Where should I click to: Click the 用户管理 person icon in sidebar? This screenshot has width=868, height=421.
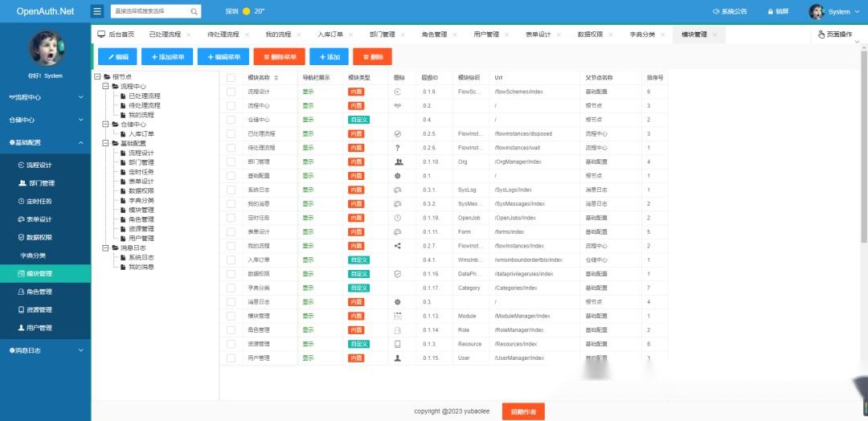[22, 328]
